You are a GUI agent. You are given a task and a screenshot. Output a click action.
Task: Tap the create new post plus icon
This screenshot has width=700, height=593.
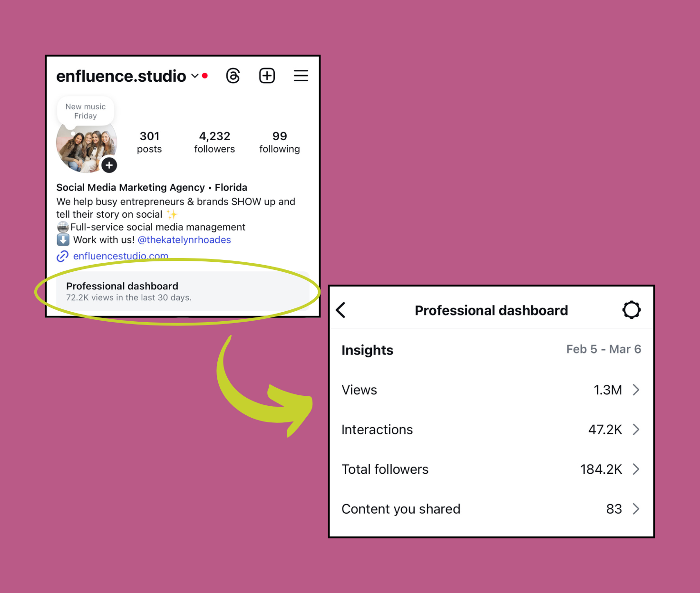tap(267, 76)
